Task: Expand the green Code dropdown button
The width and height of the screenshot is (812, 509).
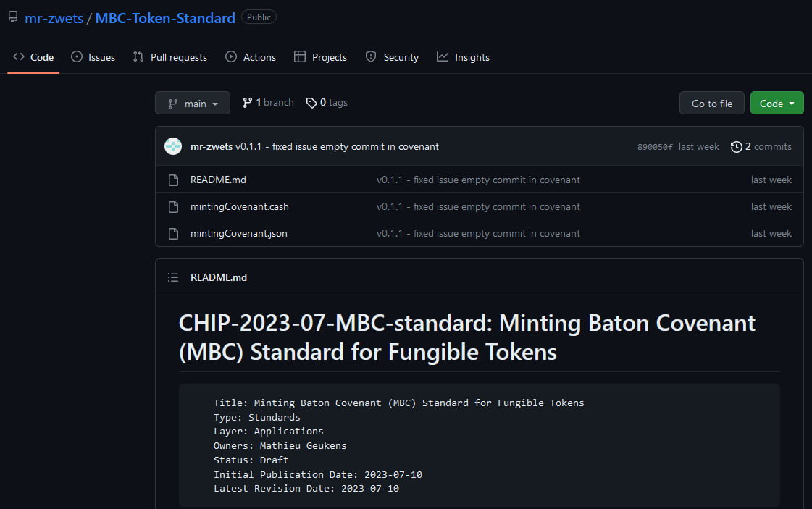Action: pyautogui.click(x=777, y=103)
